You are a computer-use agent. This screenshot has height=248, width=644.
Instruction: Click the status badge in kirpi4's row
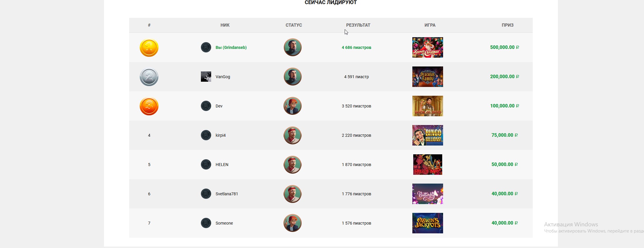pos(293,135)
